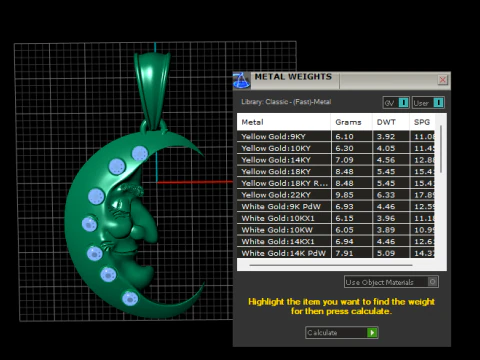Viewport: 480px width, 360px height.
Task: Click the green Calculate arrow icon
Action: point(372,332)
